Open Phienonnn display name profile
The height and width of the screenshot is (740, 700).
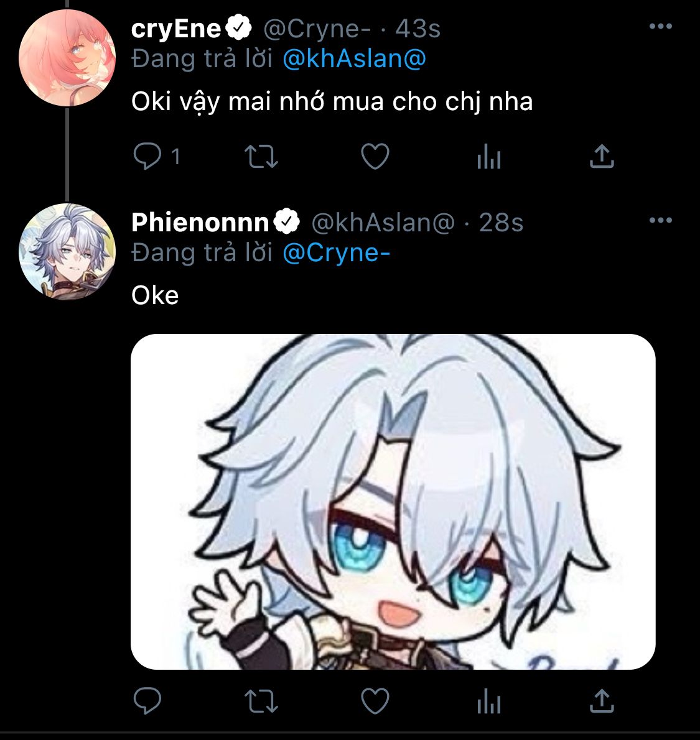coord(200,222)
